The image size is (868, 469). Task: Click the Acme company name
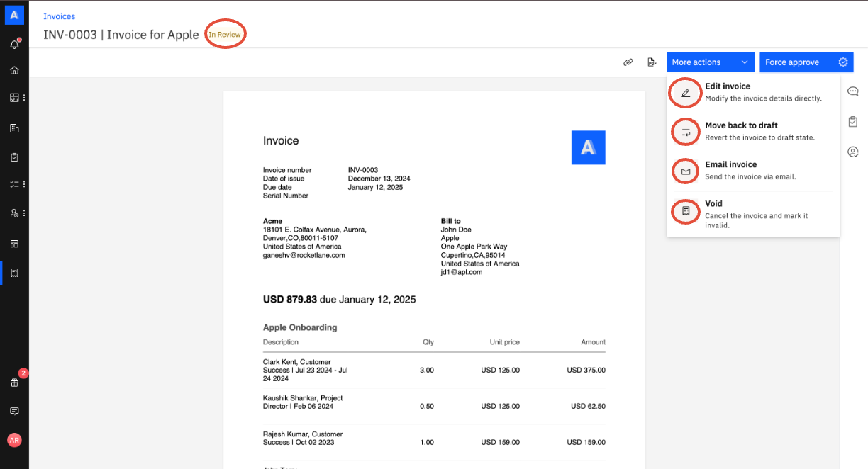click(273, 221)
